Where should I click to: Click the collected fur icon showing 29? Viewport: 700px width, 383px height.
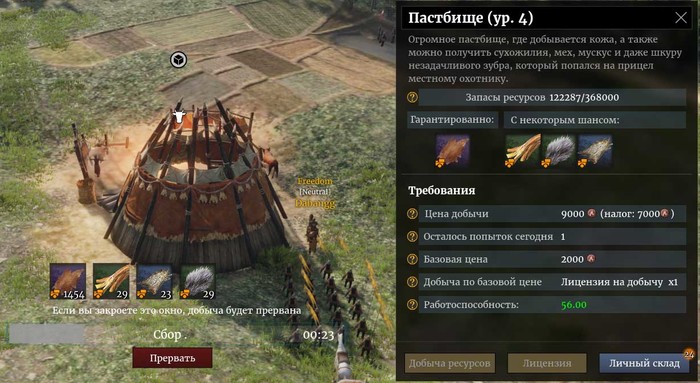(x=198, y=281)
